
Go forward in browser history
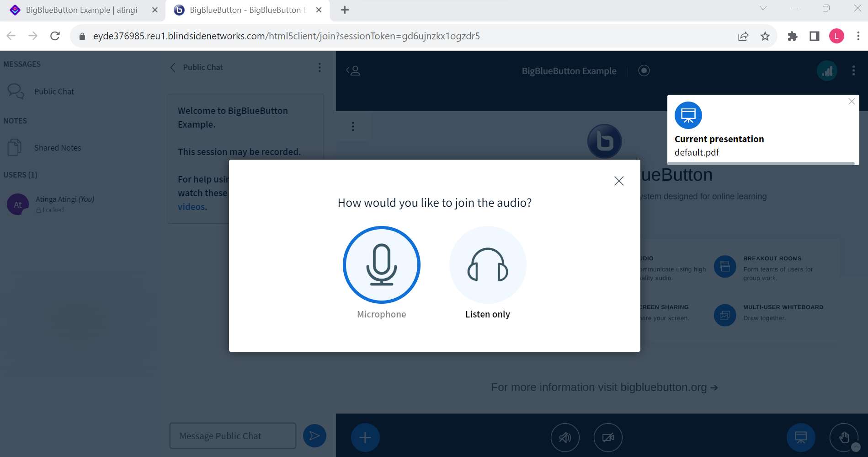[x=33, y=36]
